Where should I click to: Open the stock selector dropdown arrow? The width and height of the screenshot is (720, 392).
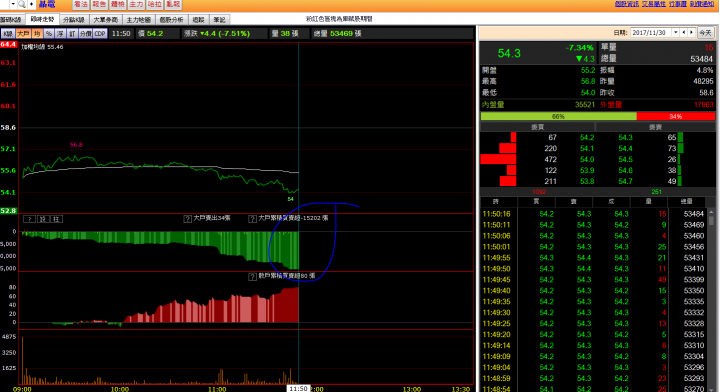(13, 4)
